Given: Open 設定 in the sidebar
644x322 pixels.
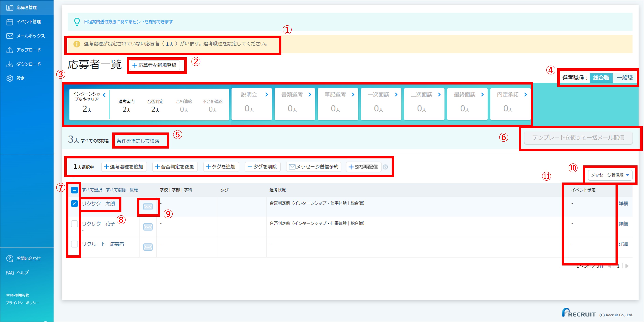Looking at the screenshot, I should [26, 78].
